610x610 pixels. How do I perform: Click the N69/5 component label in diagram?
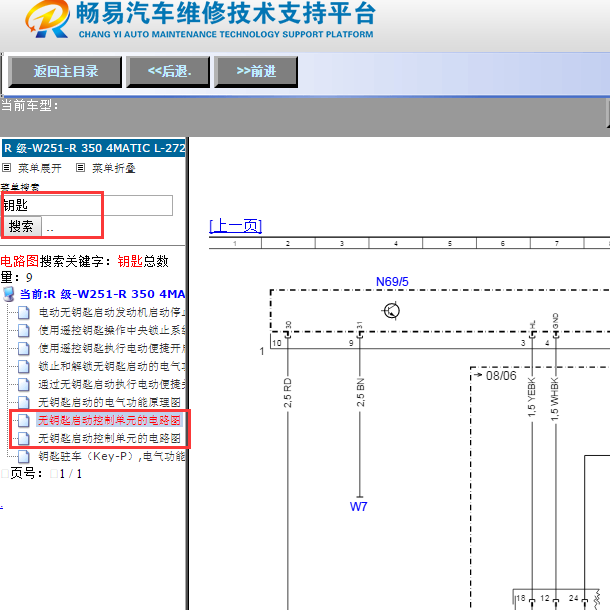point(392,282)
